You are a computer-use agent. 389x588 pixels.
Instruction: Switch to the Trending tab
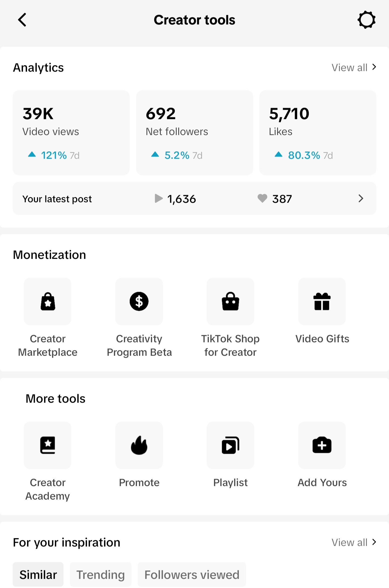(x=101, y=575)
